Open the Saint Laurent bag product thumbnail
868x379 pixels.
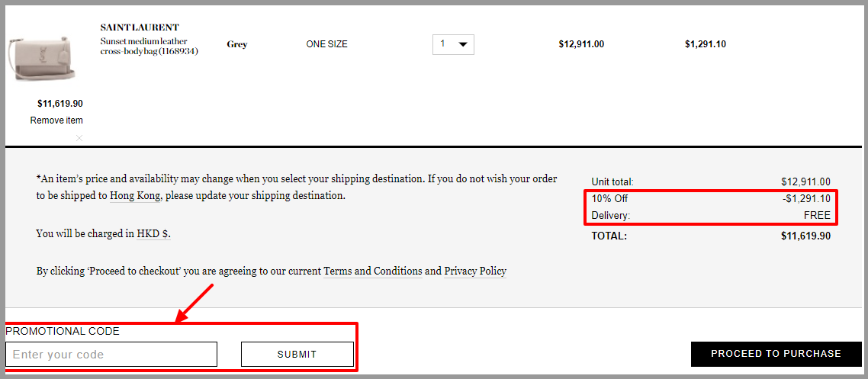41,57
